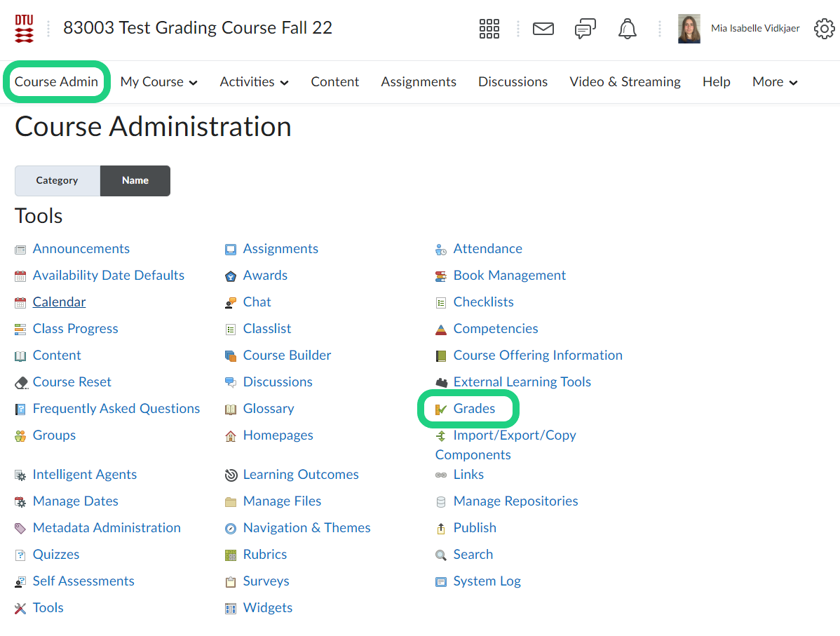The image size is (840, 636).
Task: Open the Quizzes tool link
Action: (56, 554)
